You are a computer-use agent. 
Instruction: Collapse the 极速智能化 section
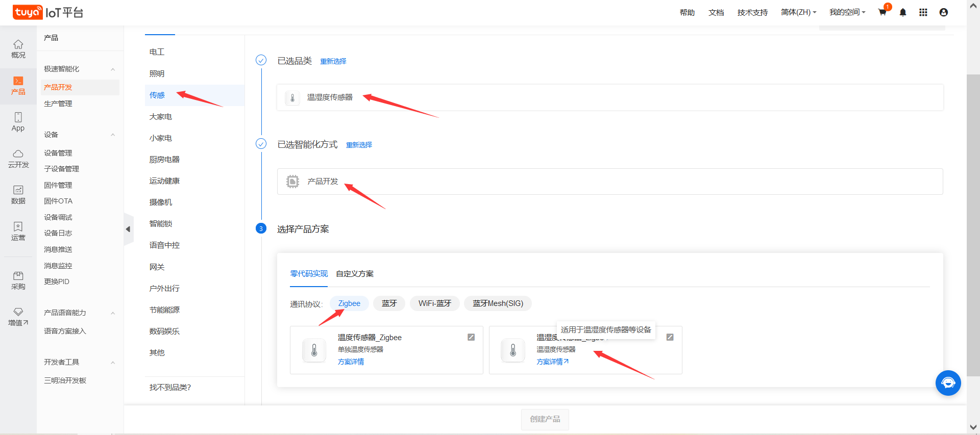113,69
